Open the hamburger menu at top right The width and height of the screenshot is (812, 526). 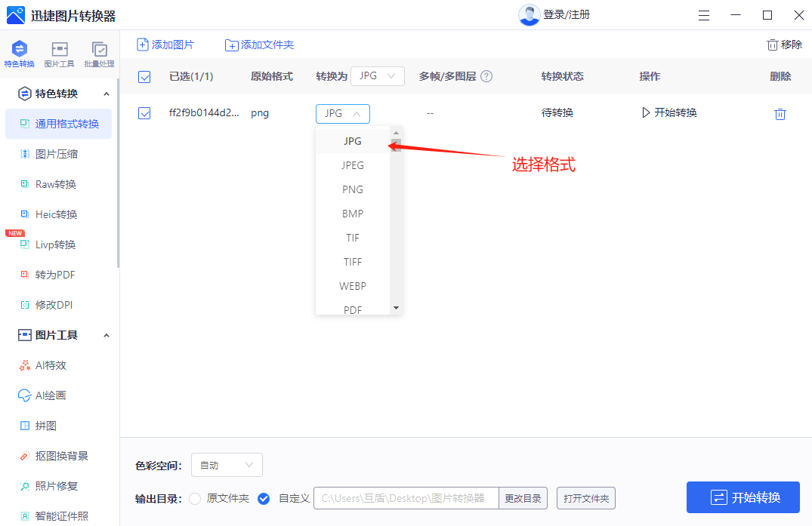(x=703, y=14)
